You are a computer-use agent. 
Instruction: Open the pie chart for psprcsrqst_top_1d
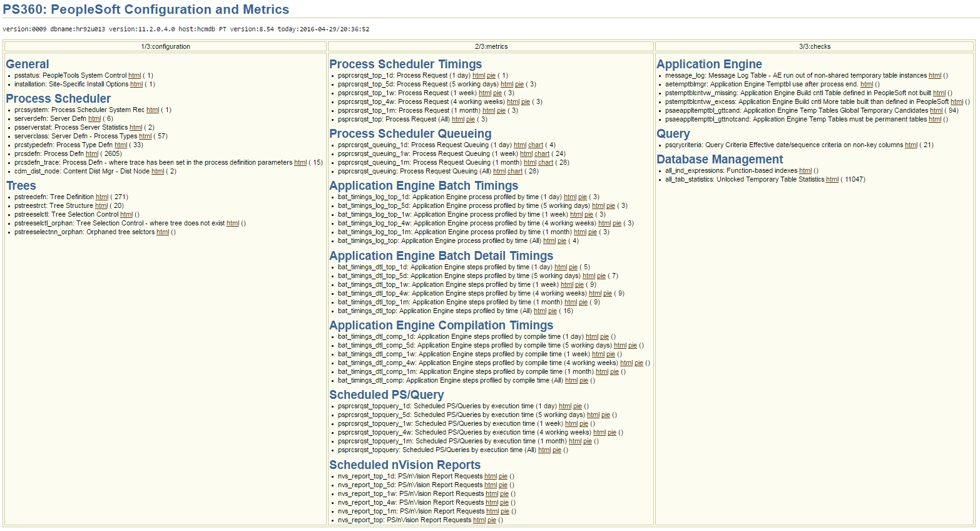(x=491, y=75)
